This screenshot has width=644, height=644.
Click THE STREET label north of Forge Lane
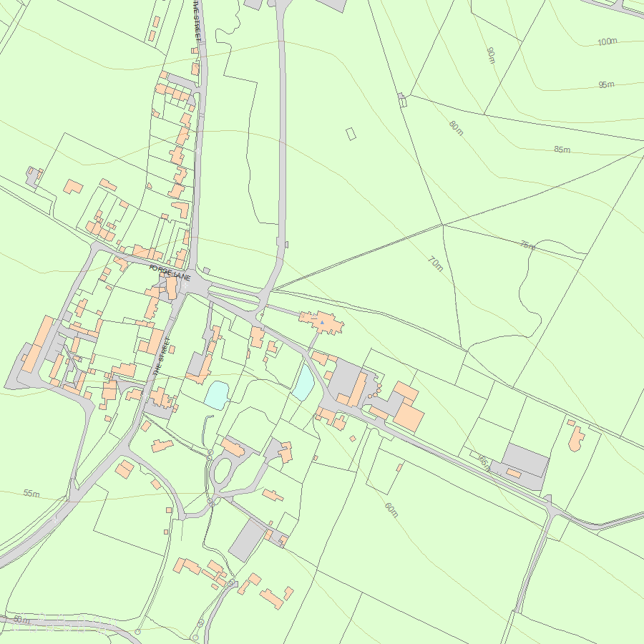point(197,21)
